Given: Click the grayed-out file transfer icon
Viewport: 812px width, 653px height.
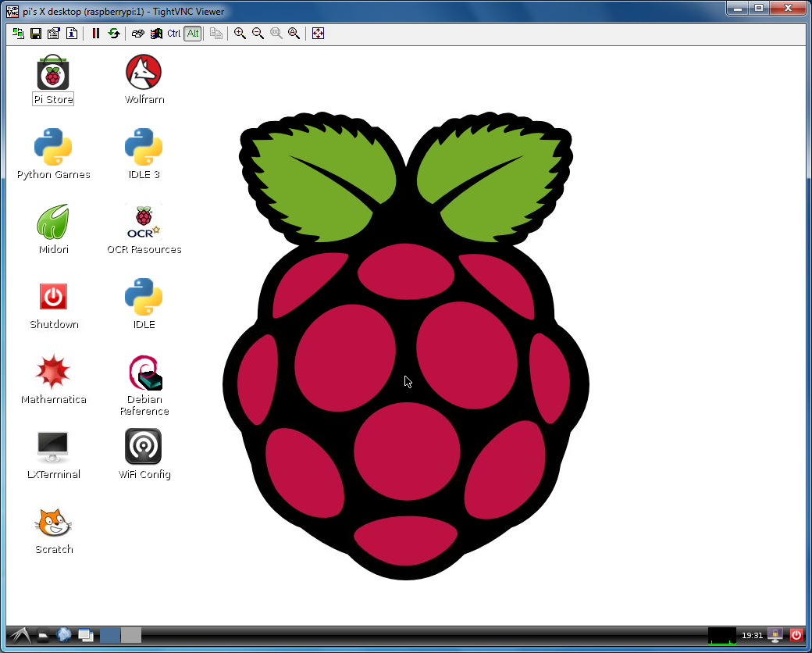Looking at the screenshot, I should [x=216, y=34].
